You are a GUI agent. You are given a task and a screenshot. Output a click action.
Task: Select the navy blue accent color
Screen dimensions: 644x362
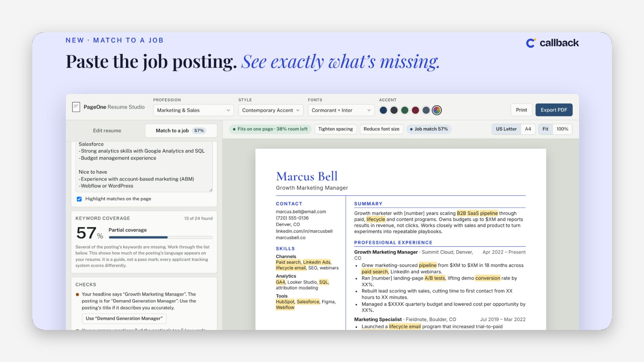tap(383, 110)
